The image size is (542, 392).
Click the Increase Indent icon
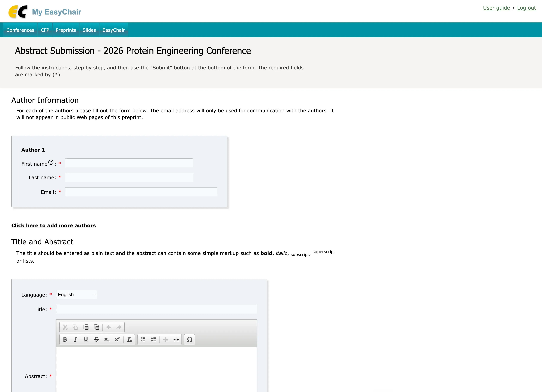tap(176, 339)
